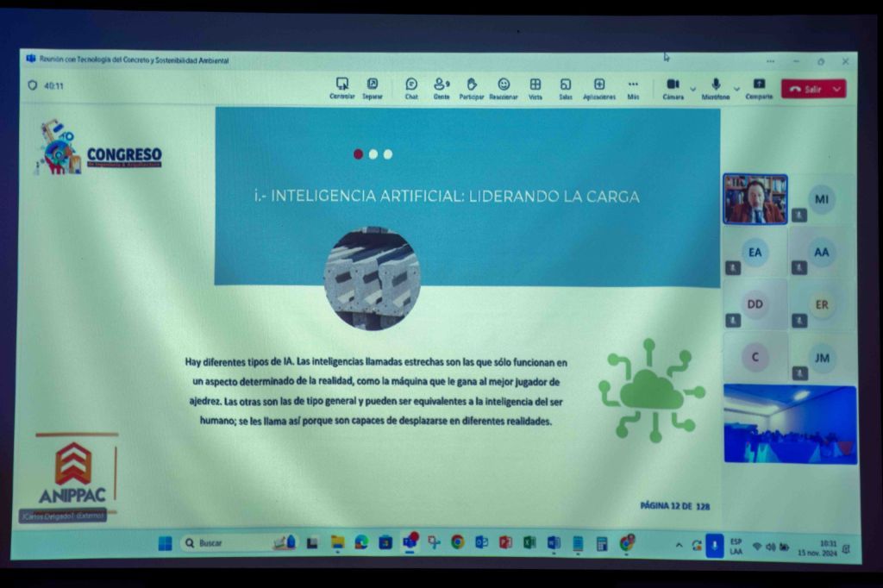Click Compartir to share screen
Viewport: 883px width, 588px height.
click(759, 88)
